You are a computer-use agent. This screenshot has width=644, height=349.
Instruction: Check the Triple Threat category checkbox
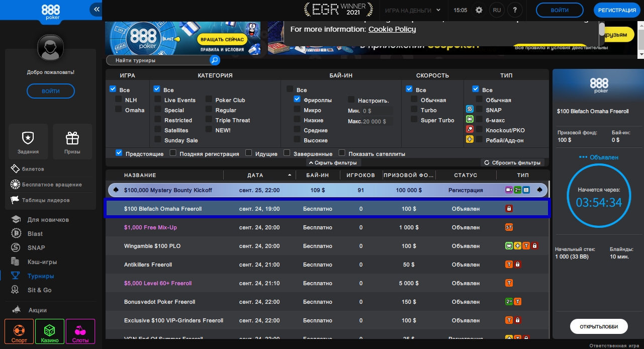209,119
